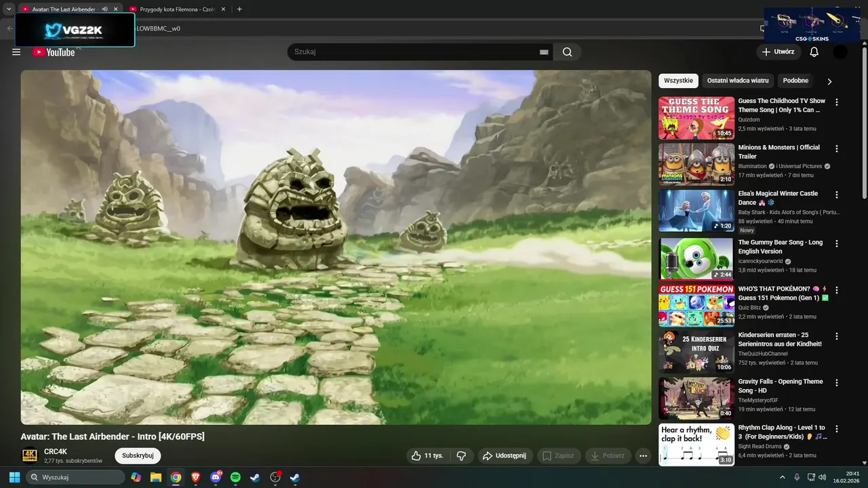The height and width of the screenshot is (488, 868).
Task: Open the account avatar menu
Action: pos(840,52)
